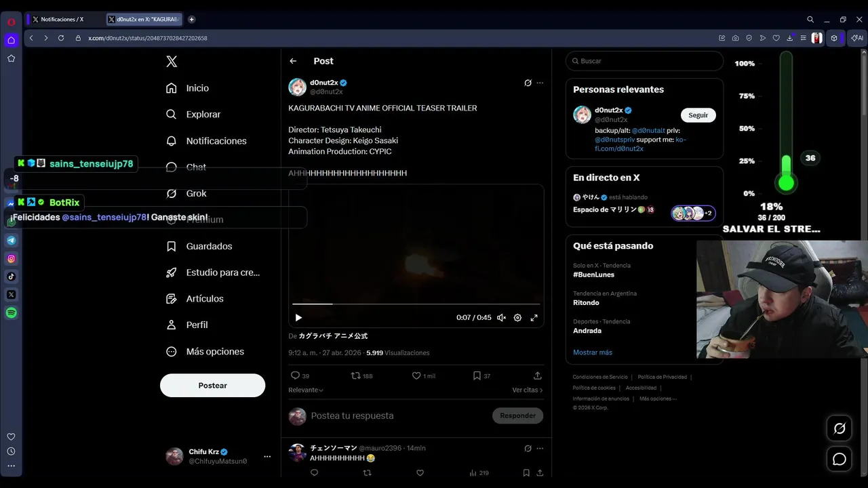Open the Mostrar más trends link
868x488 pixels.
[593, 352]
